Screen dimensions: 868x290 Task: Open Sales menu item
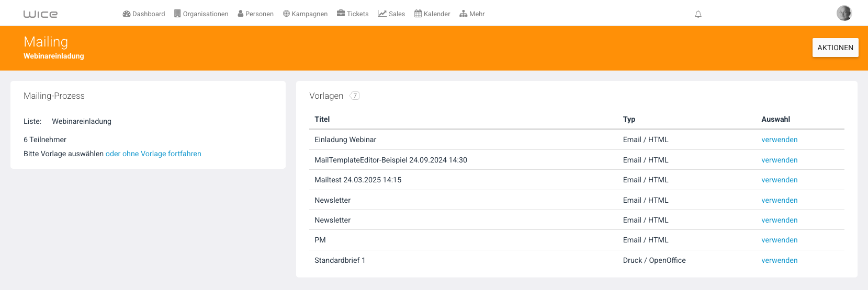391,14
